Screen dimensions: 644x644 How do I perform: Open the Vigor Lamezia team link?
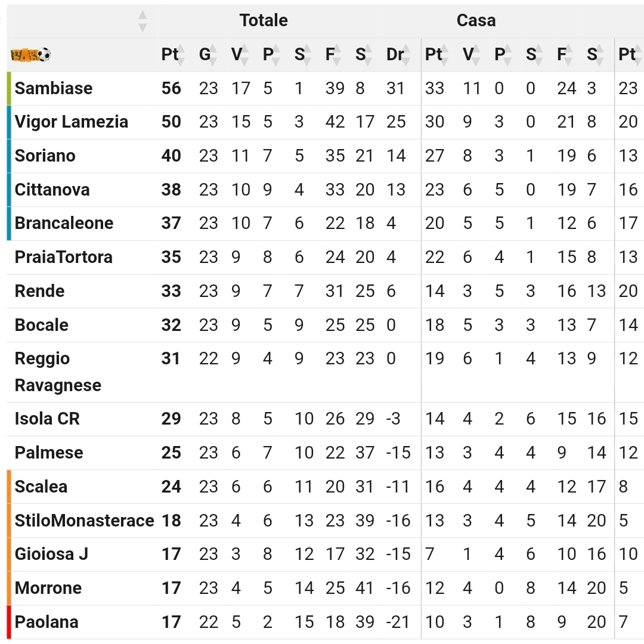(72, 122)
